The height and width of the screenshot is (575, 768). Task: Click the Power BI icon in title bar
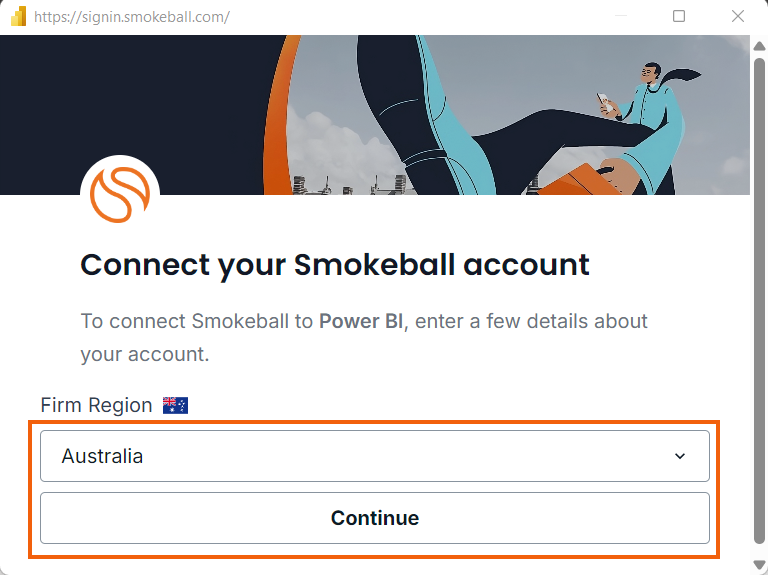tap(17, 17)
